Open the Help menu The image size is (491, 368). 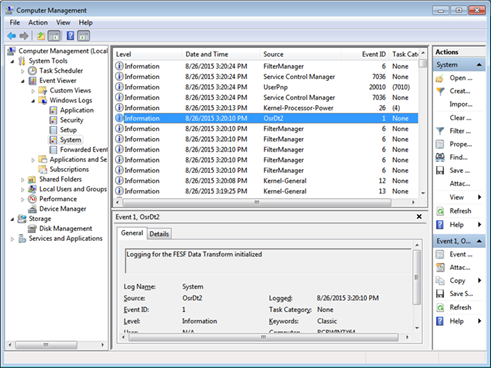pos(86,23)
